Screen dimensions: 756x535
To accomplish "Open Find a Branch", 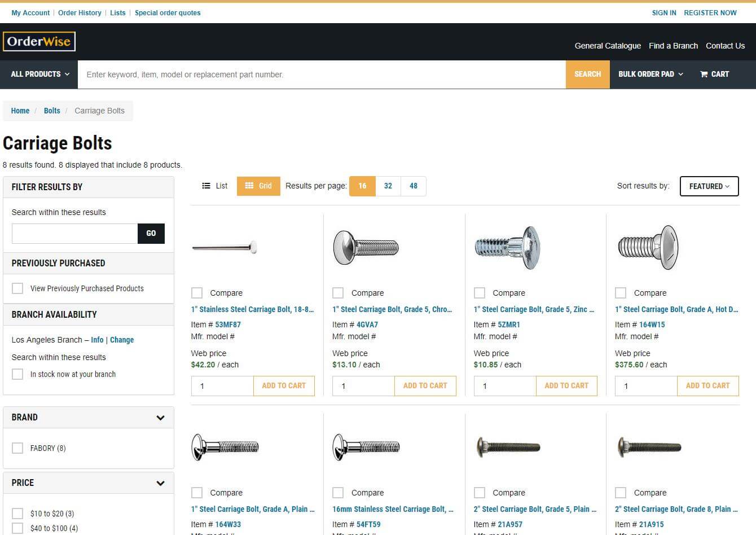I will [x=673, y=46].
